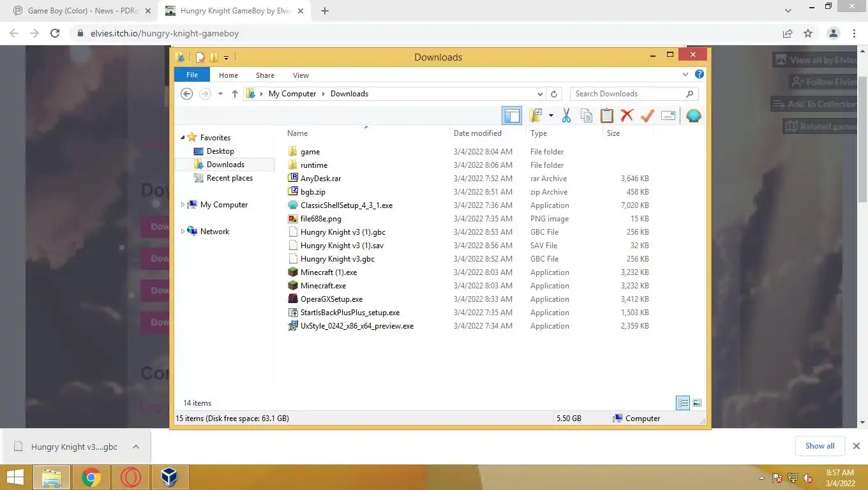Open Classic Shell settings shell icon
This screenshot has height=490, width=868.
694,115
